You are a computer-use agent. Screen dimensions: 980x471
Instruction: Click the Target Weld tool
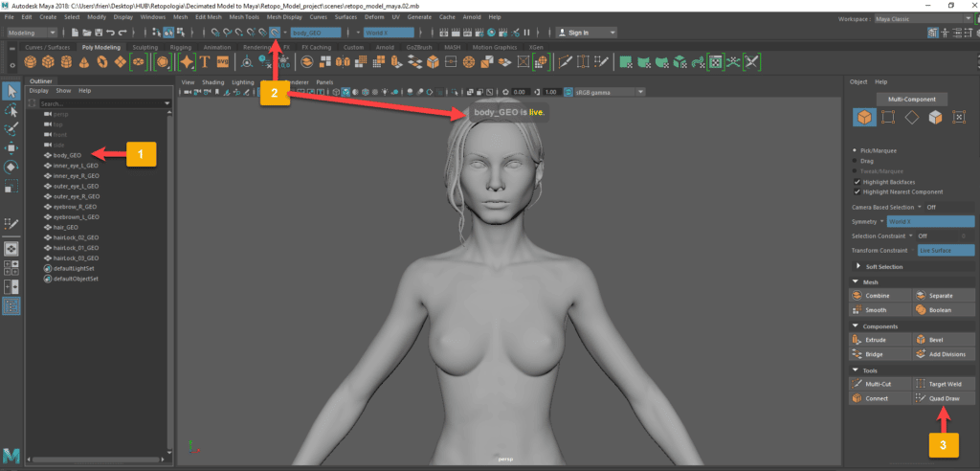tap(943, 383)
